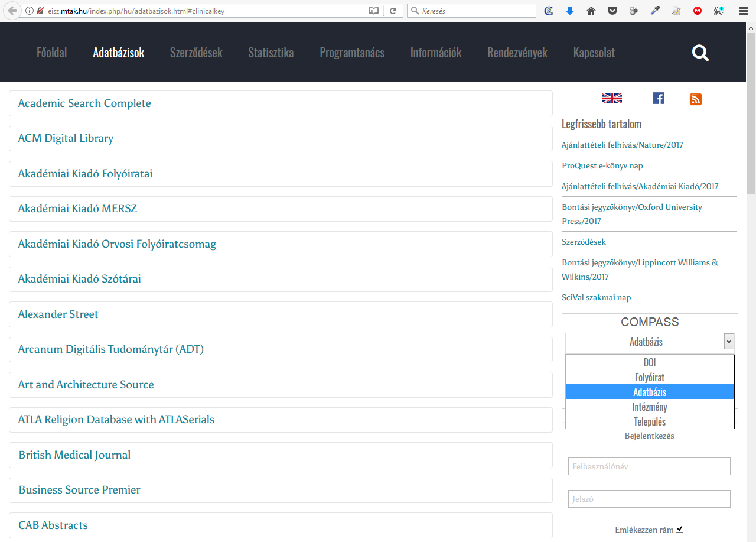Open Bontási jegyzőkönyv/Lippincott Williams & Wilkins/2017 link

[x=640, y=270]
